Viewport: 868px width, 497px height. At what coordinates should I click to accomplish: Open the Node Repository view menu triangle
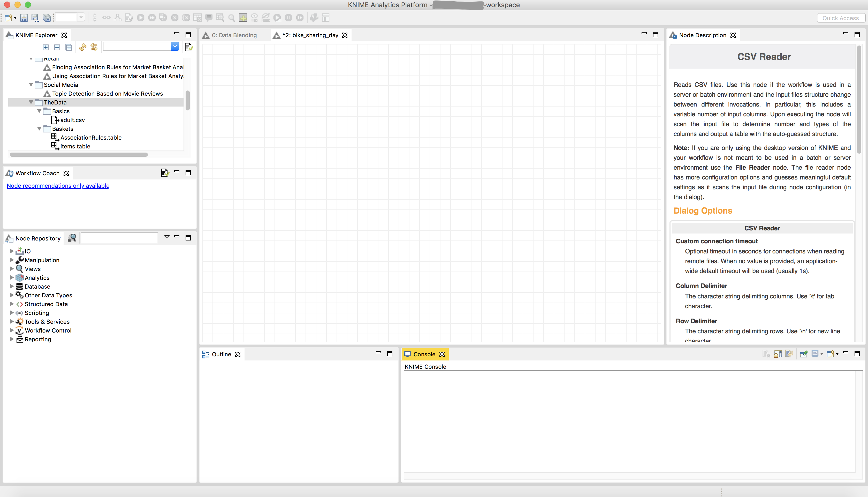[167, 237]
